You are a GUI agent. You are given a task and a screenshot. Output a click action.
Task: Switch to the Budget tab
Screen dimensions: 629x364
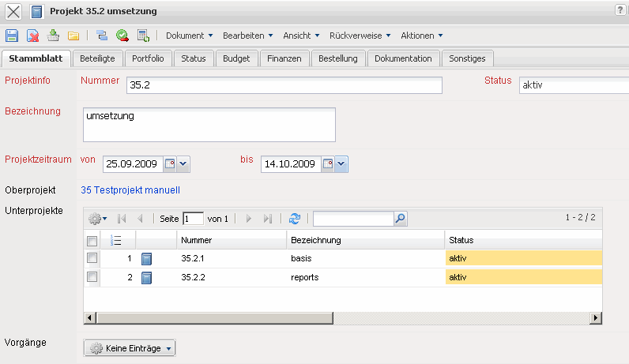pos(236,58)
